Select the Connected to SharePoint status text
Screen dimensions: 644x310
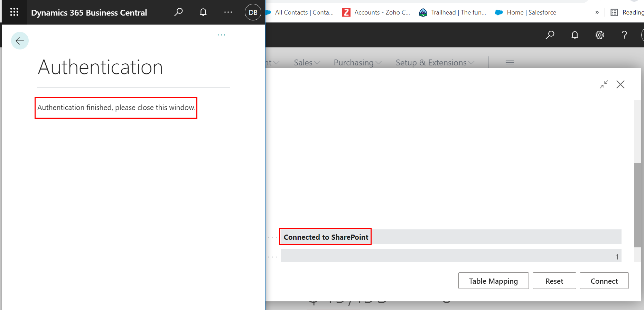point(326,237)
